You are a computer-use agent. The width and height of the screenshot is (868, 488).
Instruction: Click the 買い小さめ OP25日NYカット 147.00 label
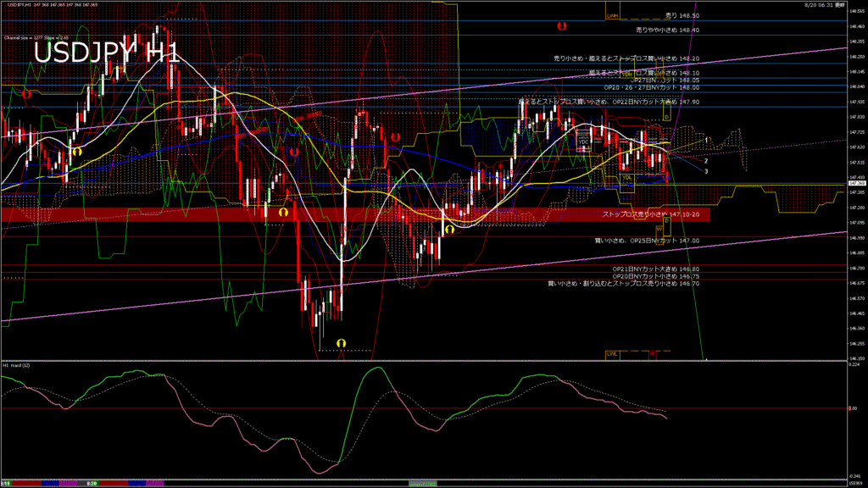pyautogui.click(x=647, y=241)
